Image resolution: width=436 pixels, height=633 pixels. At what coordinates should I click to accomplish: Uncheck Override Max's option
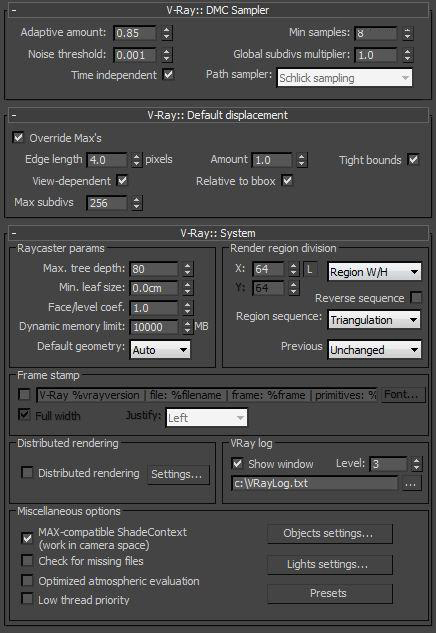pos(18,138)
